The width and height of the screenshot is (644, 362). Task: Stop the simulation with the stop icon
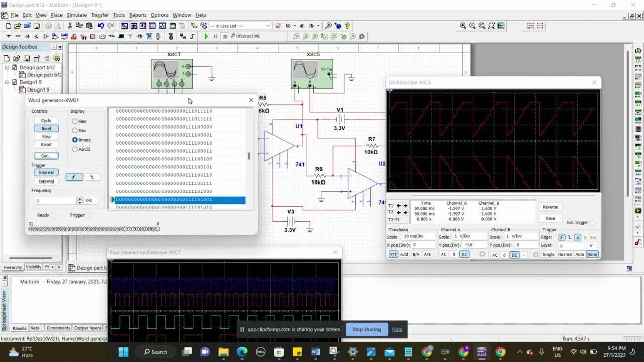point(225,36)
